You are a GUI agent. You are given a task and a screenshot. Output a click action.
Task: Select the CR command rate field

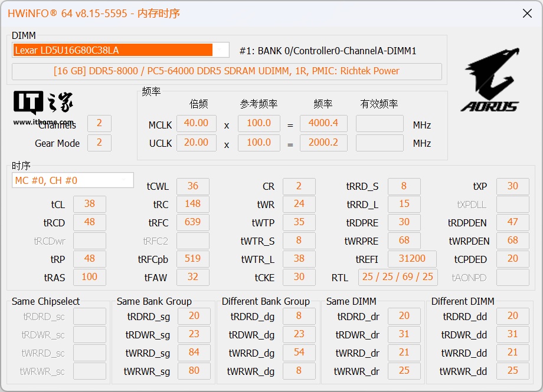299,186
